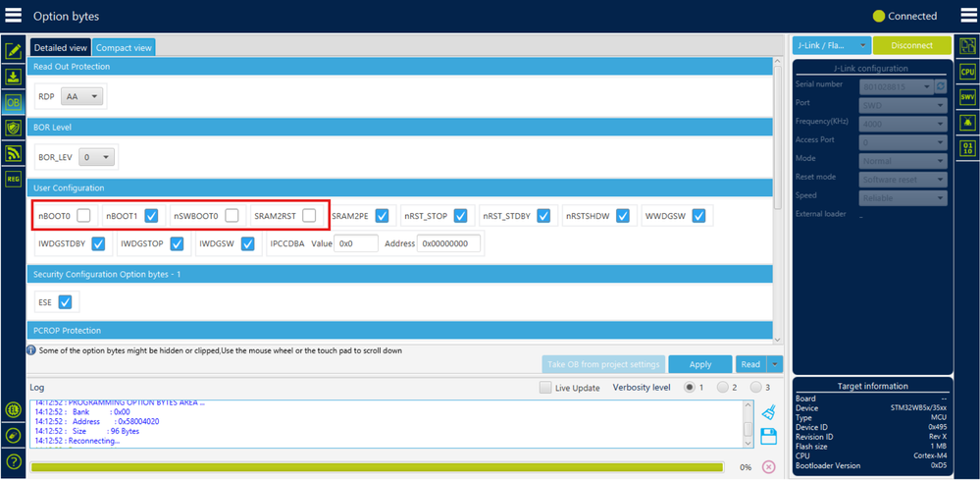
Task: Open the Port SWD dropdown
Action: (x=903, y=105)
